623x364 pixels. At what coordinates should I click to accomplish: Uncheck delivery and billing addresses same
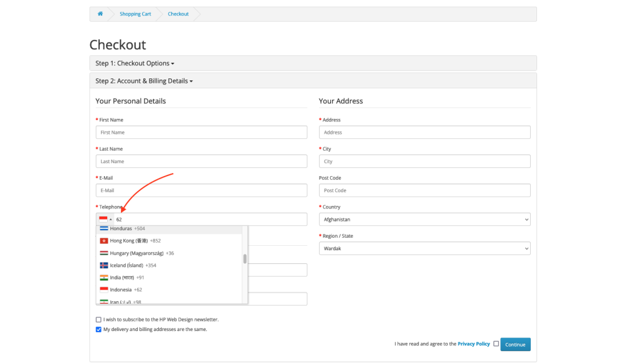[x=98, y=329]
